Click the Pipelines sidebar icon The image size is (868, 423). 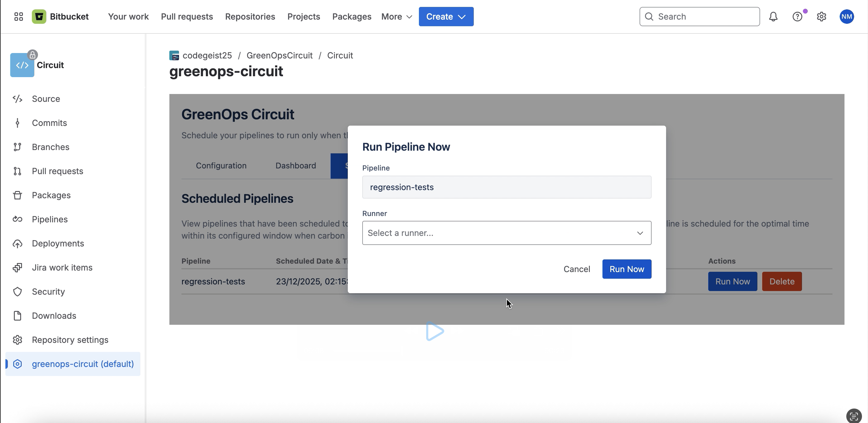pos(17,219)
